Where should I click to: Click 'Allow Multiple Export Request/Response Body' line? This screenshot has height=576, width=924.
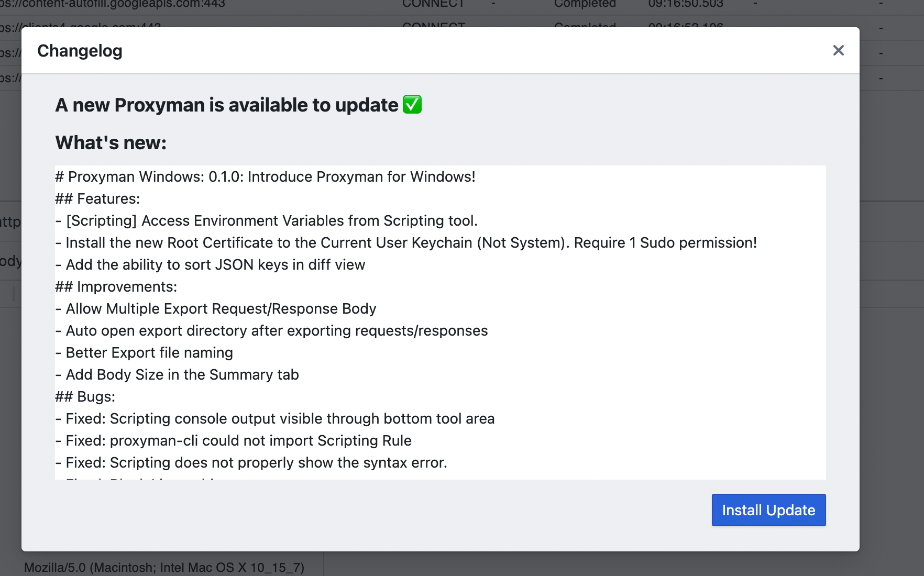point(216,308)
